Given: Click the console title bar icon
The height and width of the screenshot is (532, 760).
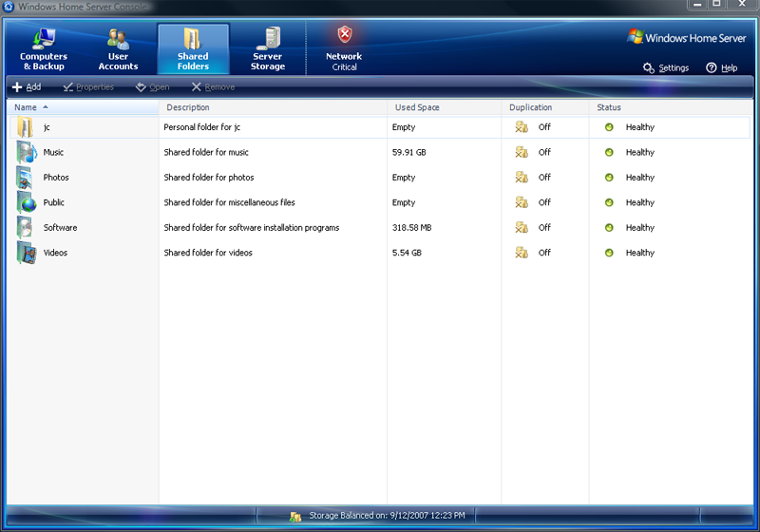Looking at the screenshot, I should [x=9, y=7].
